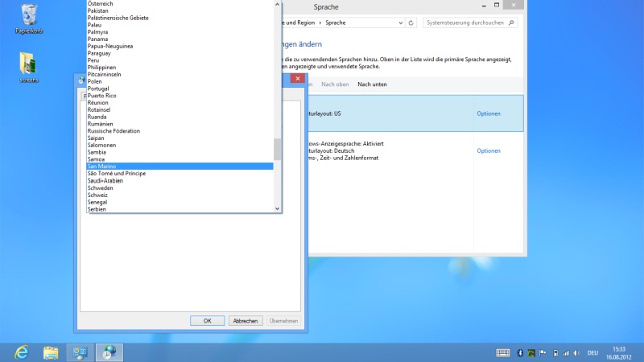
Task: Click the Bluetooth tray icon
Action: [520, 353]
